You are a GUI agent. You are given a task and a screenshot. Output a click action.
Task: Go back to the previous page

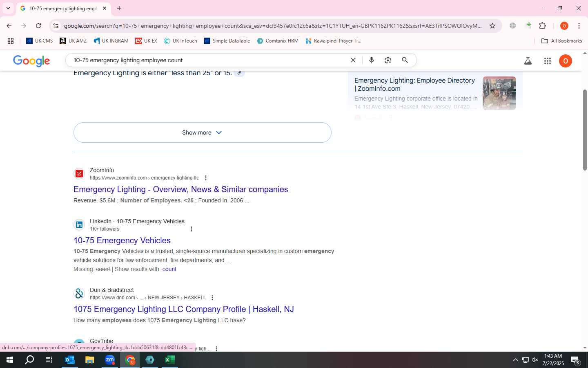9,26
